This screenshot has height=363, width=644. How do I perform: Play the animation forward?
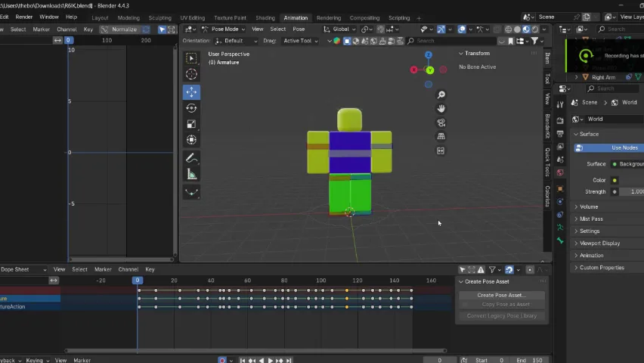(271, 360)
